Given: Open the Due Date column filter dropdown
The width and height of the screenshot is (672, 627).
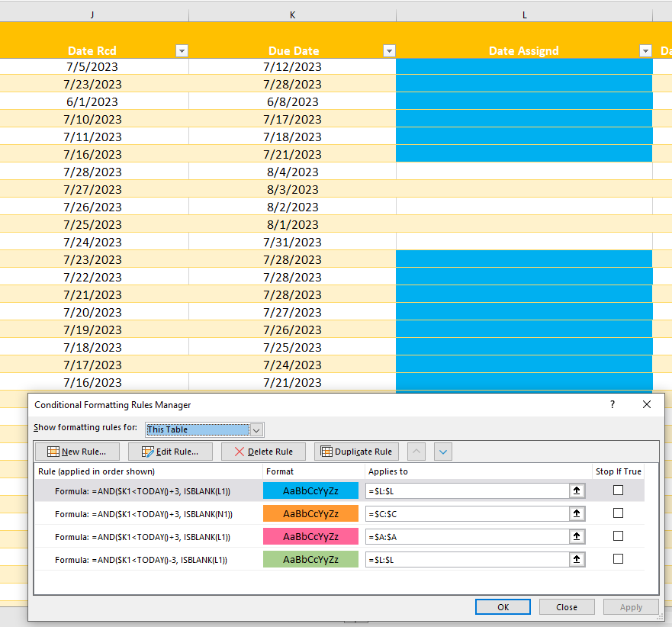Looking at the screenshot, I should (389, 50).
